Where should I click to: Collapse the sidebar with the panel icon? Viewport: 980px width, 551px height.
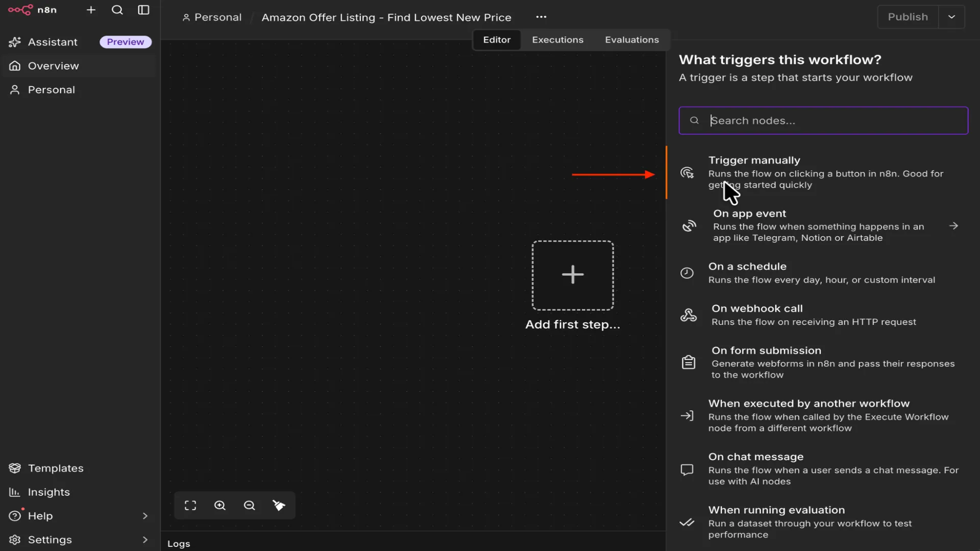[144, 10]
